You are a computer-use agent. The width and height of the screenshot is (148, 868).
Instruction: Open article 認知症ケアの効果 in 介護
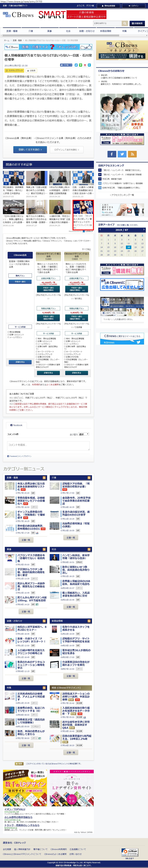point(76,485)
